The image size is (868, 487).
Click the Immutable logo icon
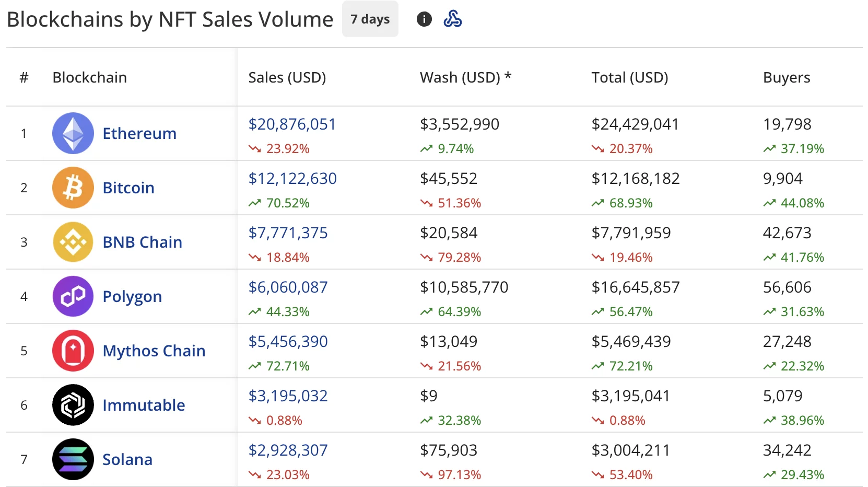(73, 405)
